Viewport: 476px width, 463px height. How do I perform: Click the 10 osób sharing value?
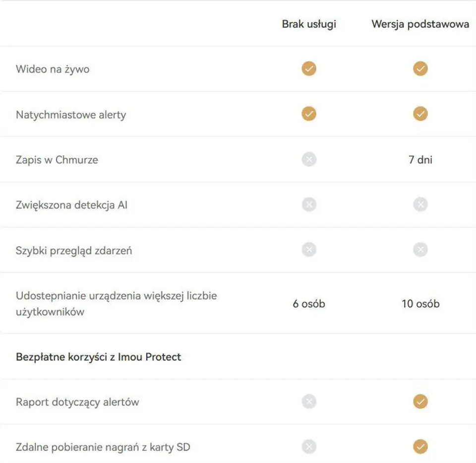(x=420, y=304)
